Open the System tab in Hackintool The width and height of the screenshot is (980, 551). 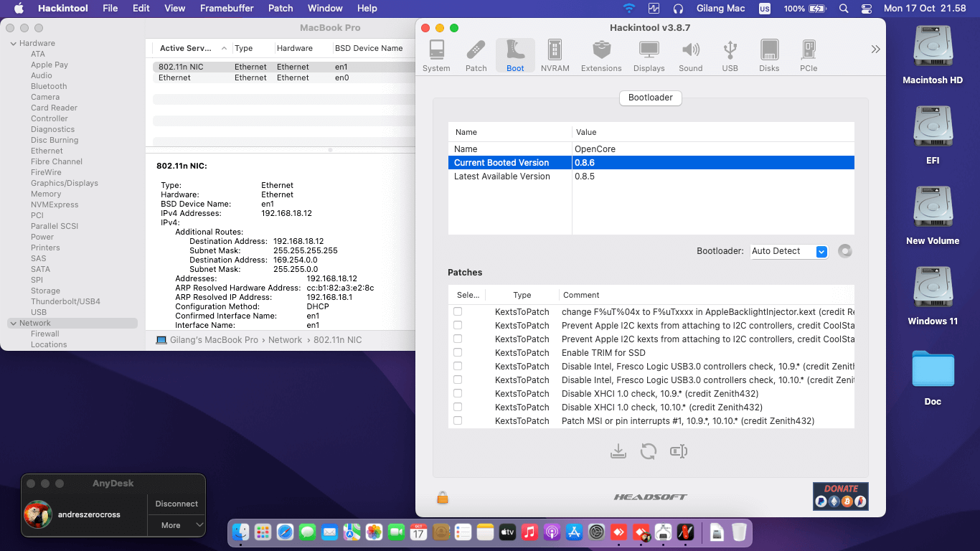pyautogui.click(x=436, y=56)
